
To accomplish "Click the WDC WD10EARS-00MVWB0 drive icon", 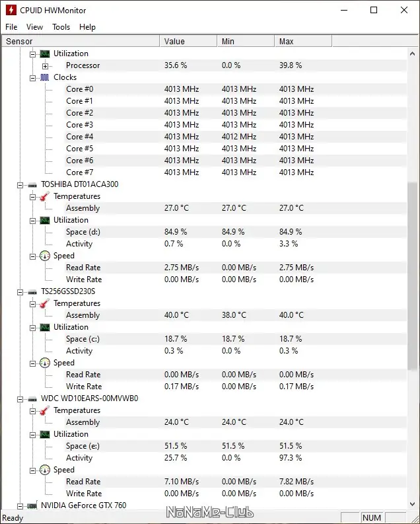I will point(32,398).
